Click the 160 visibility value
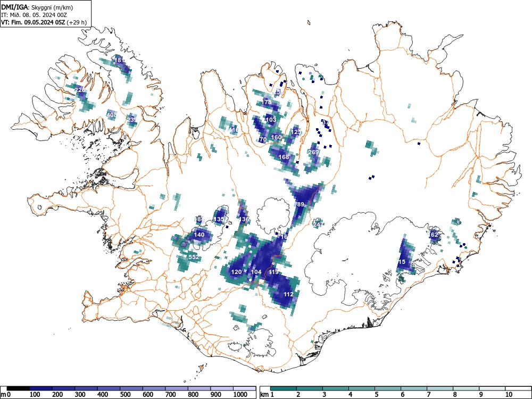The width and height of the screenshot is (532, 399). click(x=277, y=137)
